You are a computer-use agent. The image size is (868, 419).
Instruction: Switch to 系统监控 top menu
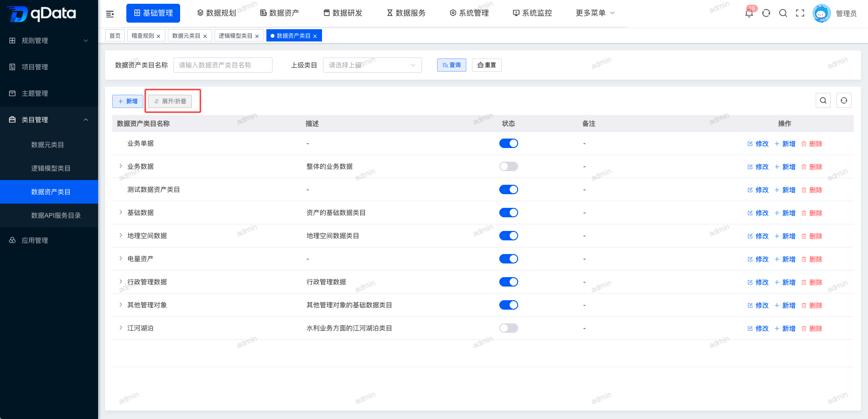click(532, 13)
